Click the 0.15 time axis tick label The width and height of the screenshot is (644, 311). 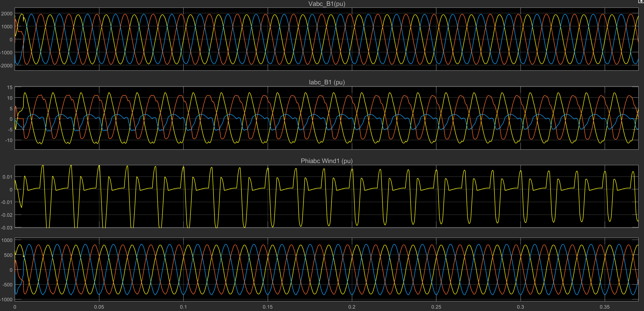(267, 307)
